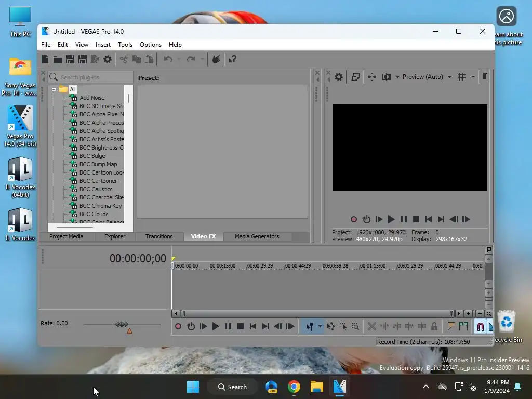Click Play in the video preview transport
This screenshot has height=399, width=532.
pyautogui.click(x=391, y=220)
